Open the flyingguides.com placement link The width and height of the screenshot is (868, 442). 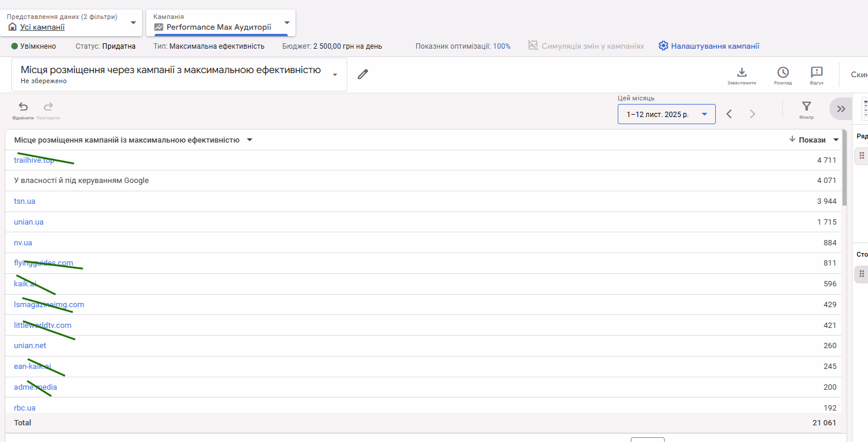[x=43, y=263]
